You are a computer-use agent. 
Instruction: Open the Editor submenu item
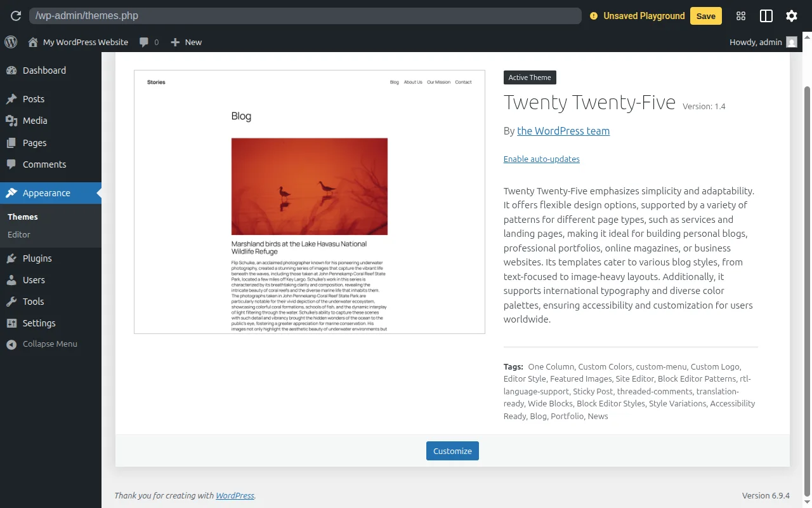pos(19,234)
